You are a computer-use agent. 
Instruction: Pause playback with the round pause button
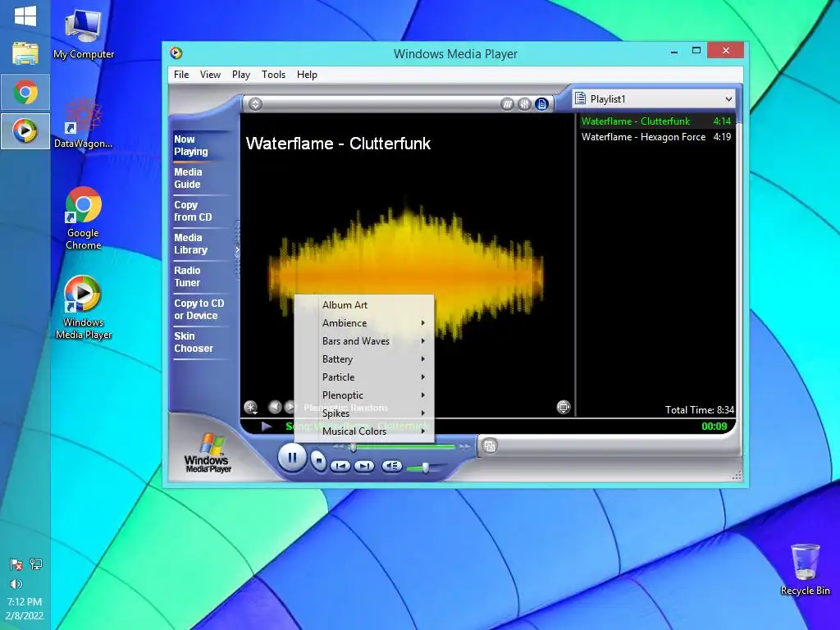(292, 458)
